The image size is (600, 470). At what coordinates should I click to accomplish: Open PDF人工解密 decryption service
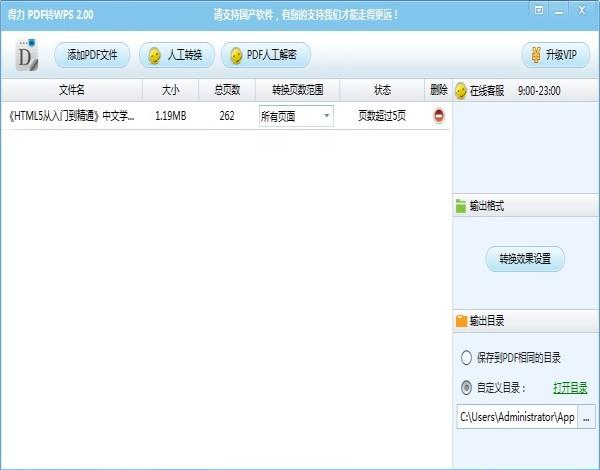(266, 55)
